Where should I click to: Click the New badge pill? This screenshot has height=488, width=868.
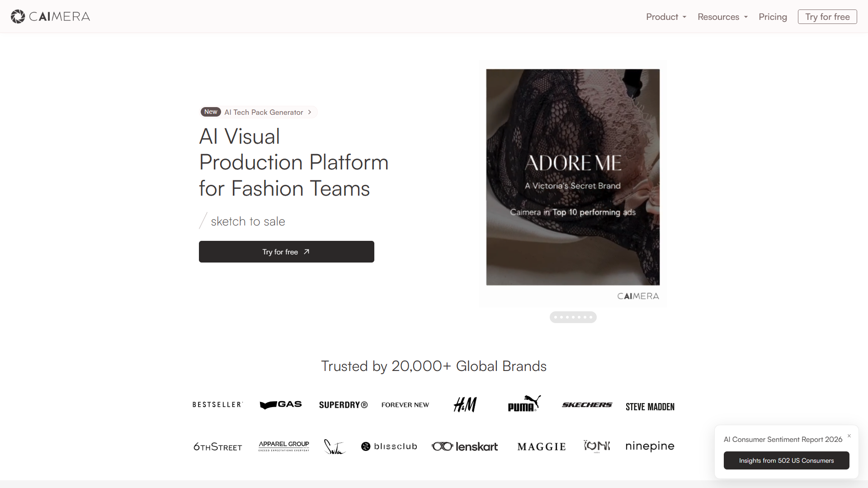tap(211, 112)
